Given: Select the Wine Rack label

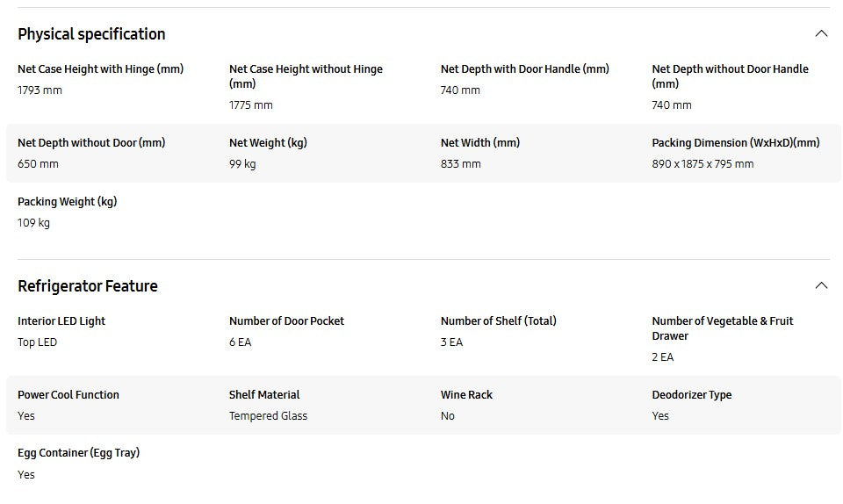Looking at the screenshot, I should [466, 395].
